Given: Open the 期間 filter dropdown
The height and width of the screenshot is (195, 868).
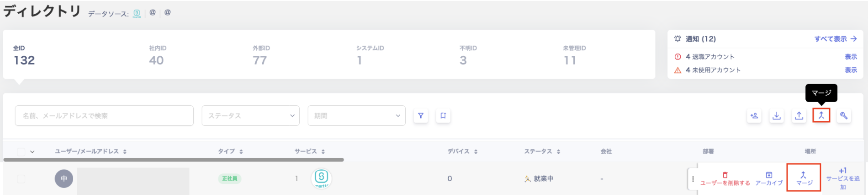Looking at the screenshot, I should [x=356, y=116].
